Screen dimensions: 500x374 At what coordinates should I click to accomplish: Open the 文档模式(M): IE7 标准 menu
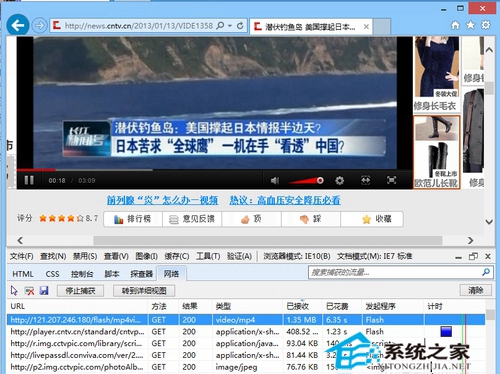point(375,256)
